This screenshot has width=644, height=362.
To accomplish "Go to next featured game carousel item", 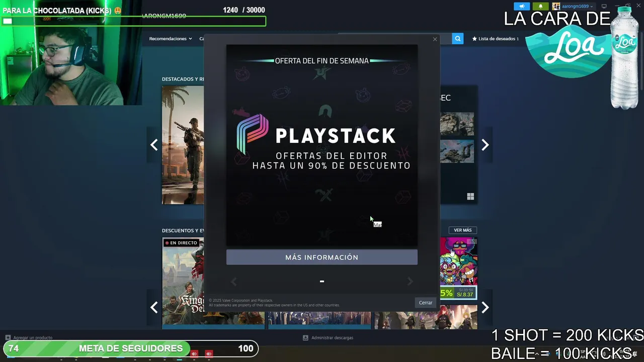I will click(x=485, y=145).
